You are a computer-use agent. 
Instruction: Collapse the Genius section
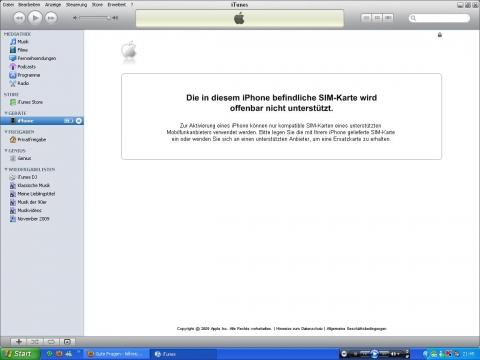(x=6, y=151)
